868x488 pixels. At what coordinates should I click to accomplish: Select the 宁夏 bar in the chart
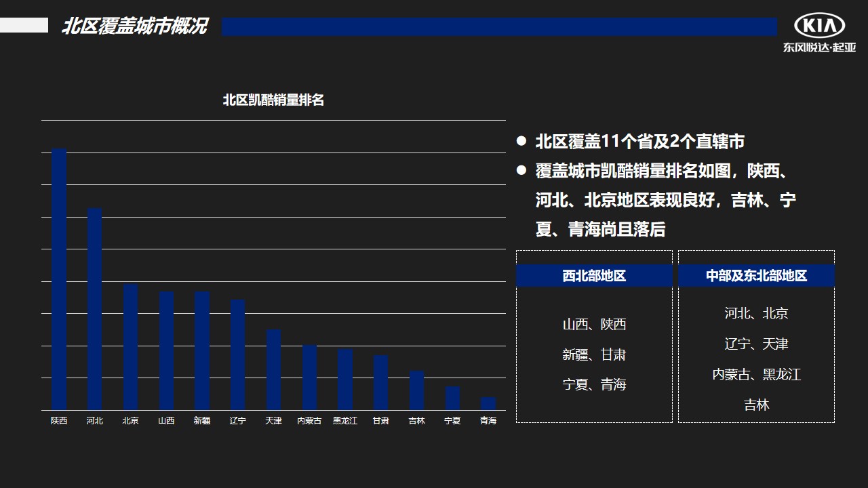tap(452, 399)
